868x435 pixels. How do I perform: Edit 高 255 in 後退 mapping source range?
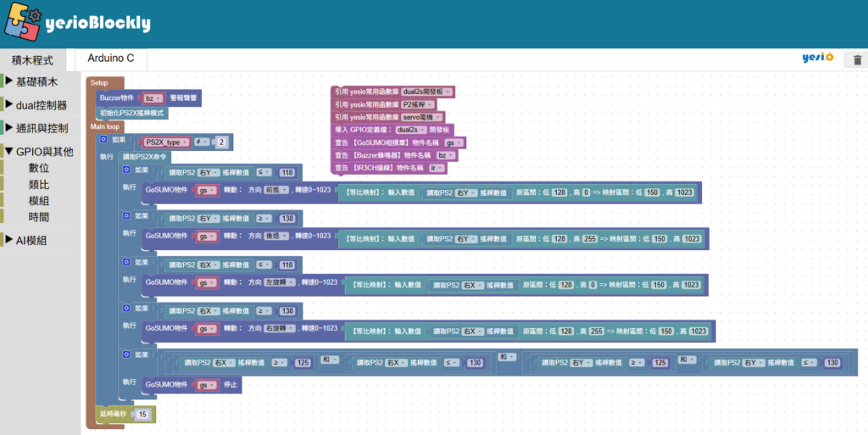[x=590, y=239]
